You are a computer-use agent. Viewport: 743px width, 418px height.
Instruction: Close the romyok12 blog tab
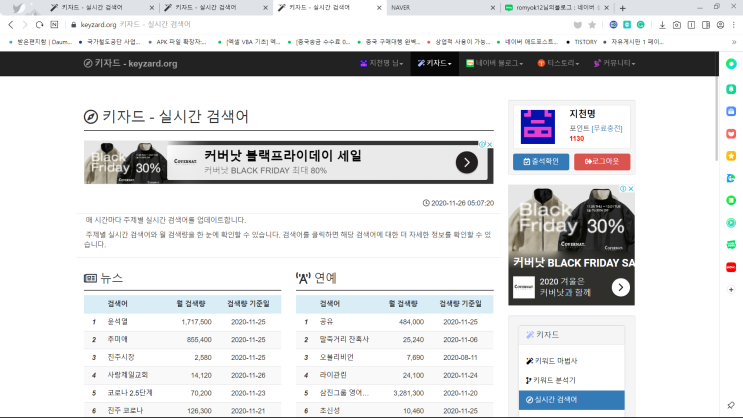point(606,8)
